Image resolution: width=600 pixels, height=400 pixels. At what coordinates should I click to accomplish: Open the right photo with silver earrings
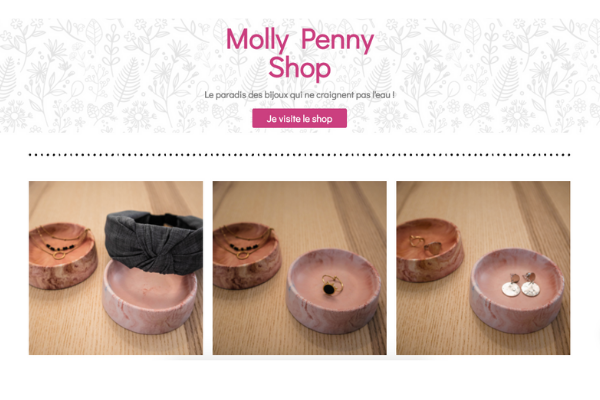tap(483, 268)
